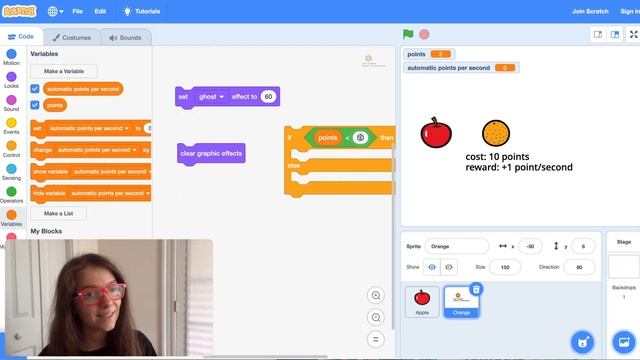Open the Edit menu
Viewport: 640px width, 360px height.
100,11
